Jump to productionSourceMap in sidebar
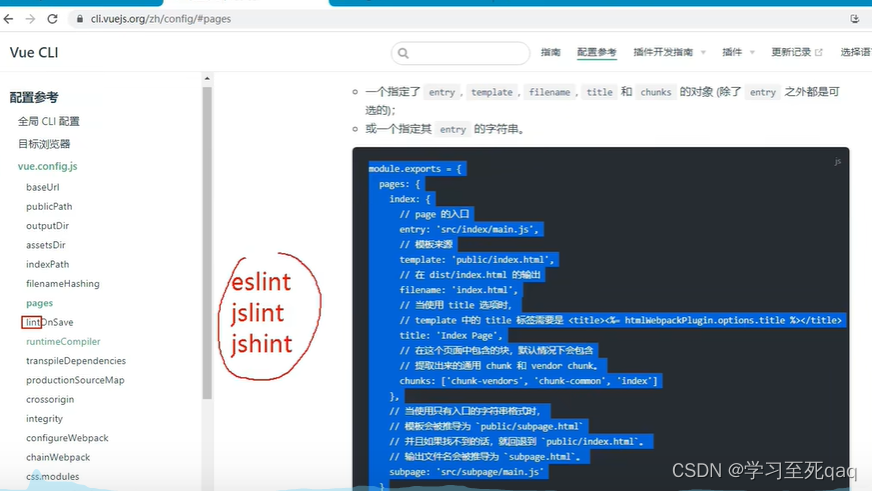Screen dimensions: 872x491 tap(75, 380)
